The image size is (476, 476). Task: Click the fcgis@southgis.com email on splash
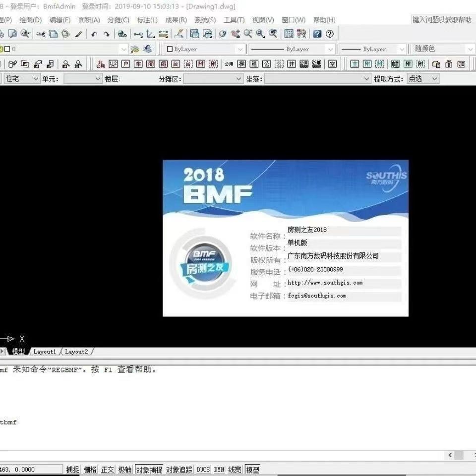tap(317, 296)
